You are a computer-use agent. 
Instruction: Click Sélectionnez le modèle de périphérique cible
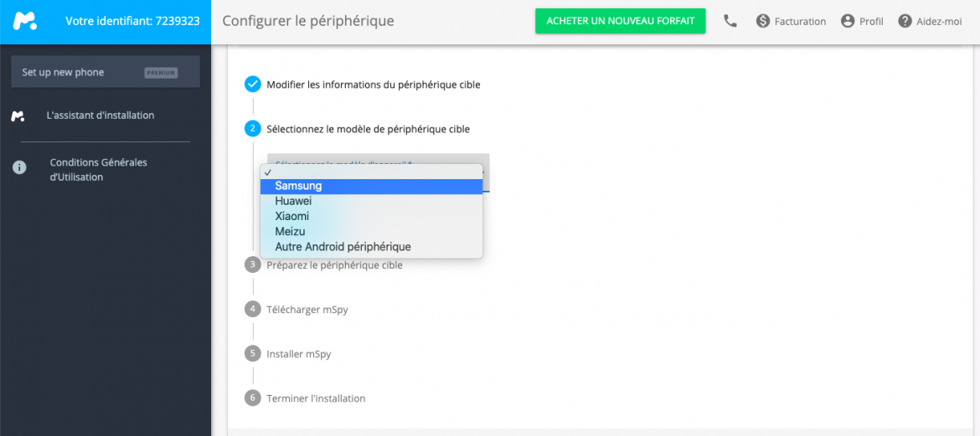pos(368,130)
